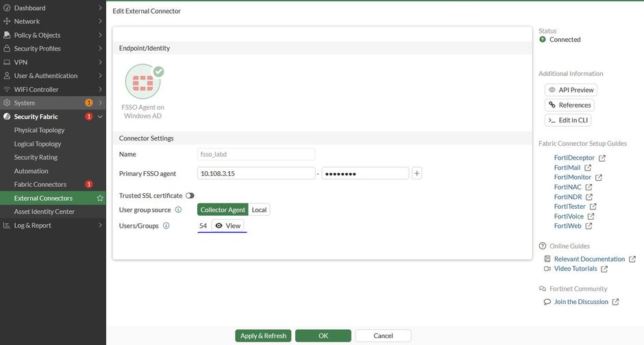Screen dimensions: 644x345
Task: Click external link icon beside FortiDeceptor
Action: click(602, 158)
